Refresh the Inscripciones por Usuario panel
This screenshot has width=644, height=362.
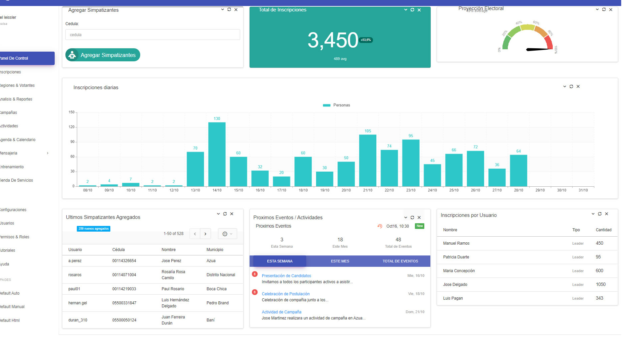[600, 214]
